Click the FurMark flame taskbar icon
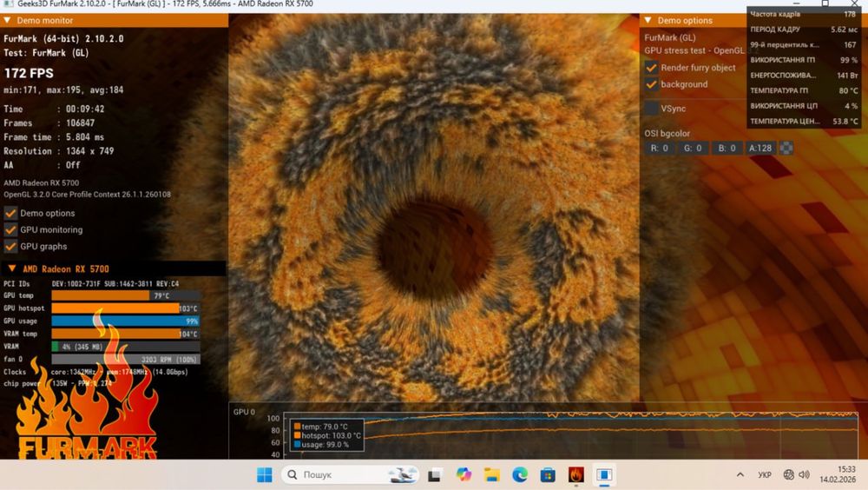This screenshot has width=868, height=490. 576,475
